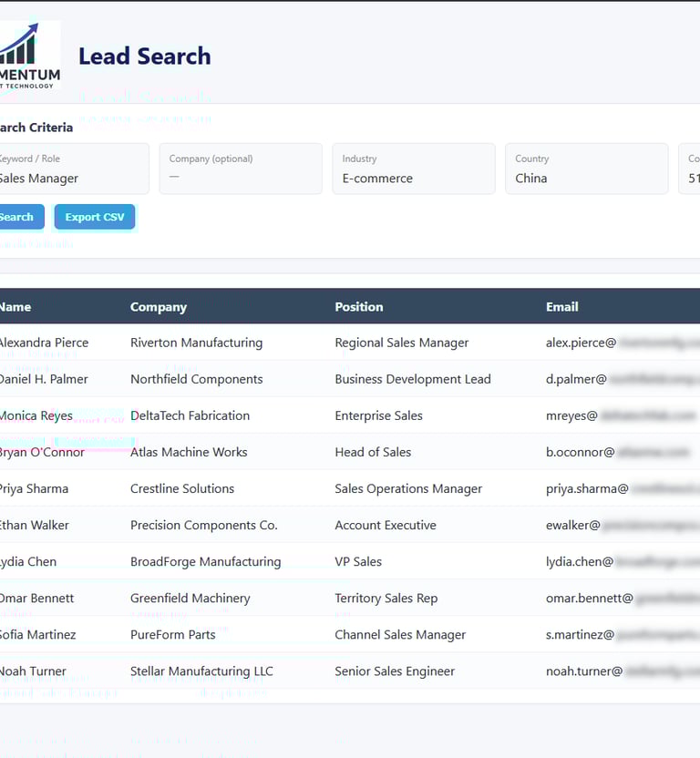Select the Sofia Martinez name cell
The height and width of the screenshot is (758, 700).
tap(37, 635)
